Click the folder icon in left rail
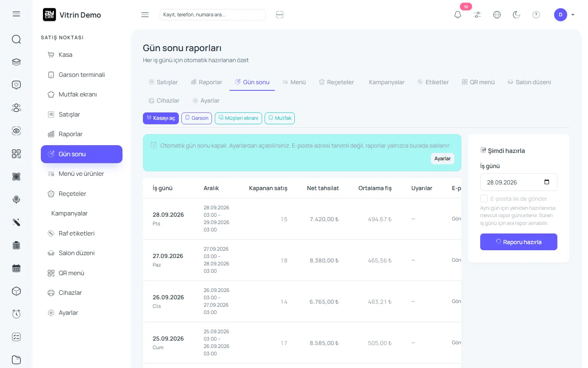 tap(16, 360)
